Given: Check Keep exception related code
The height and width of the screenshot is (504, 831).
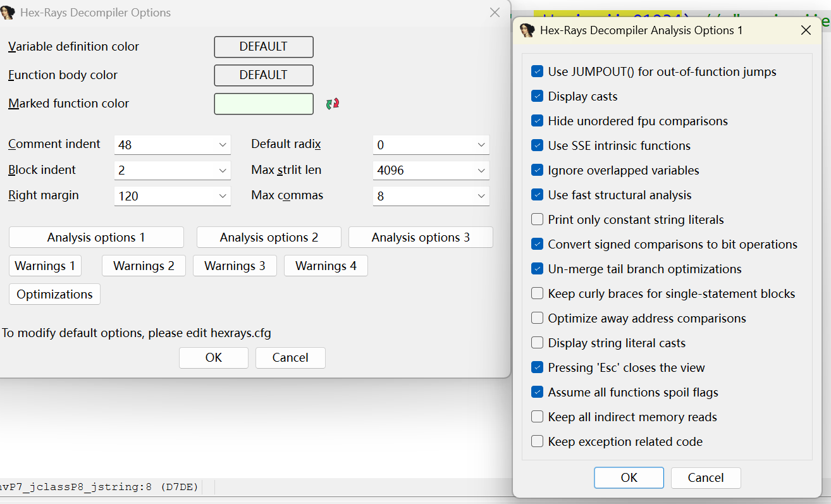Looking at the screenshot, I should pyautogui.click(x=538, y=442).
